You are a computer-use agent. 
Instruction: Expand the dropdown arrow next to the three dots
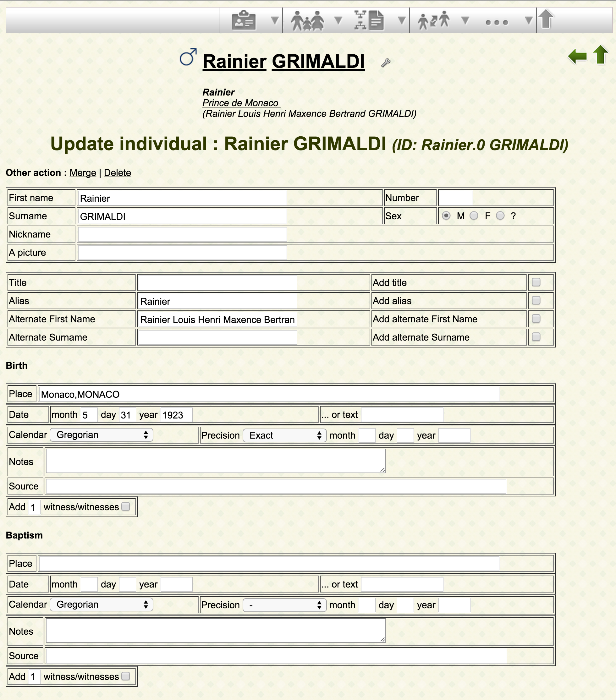click(529, 20)
